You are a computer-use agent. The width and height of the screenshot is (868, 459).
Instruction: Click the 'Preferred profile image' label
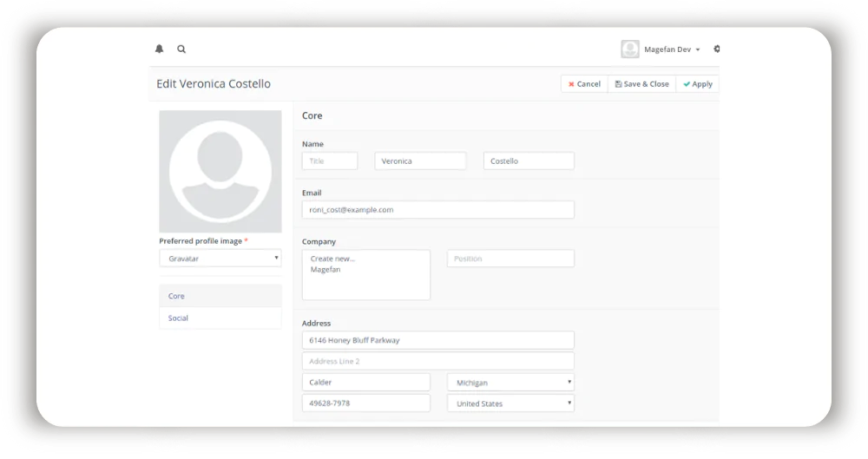[x=201, y=241]
